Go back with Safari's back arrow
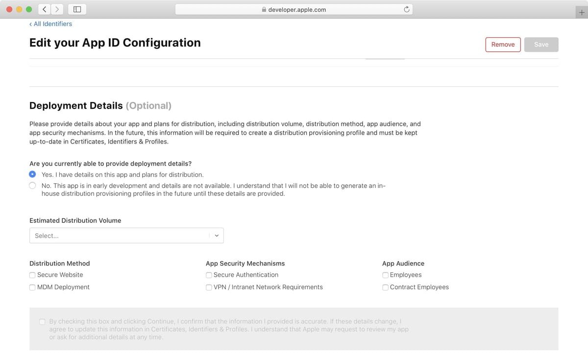The width and height of the screenshot is (588, 364). point(45,9)
